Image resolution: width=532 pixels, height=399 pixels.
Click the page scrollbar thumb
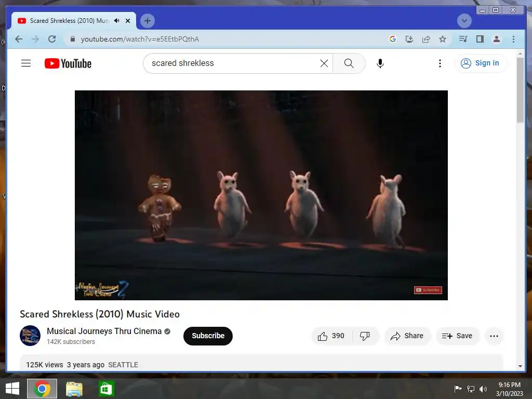[x=520, y=90]
